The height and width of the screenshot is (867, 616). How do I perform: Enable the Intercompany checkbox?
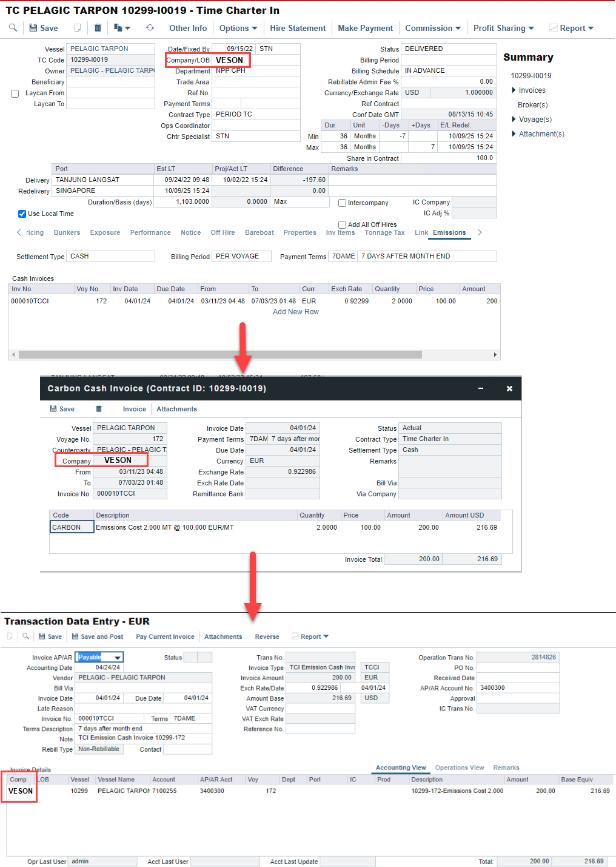click(x=343, y=203)
